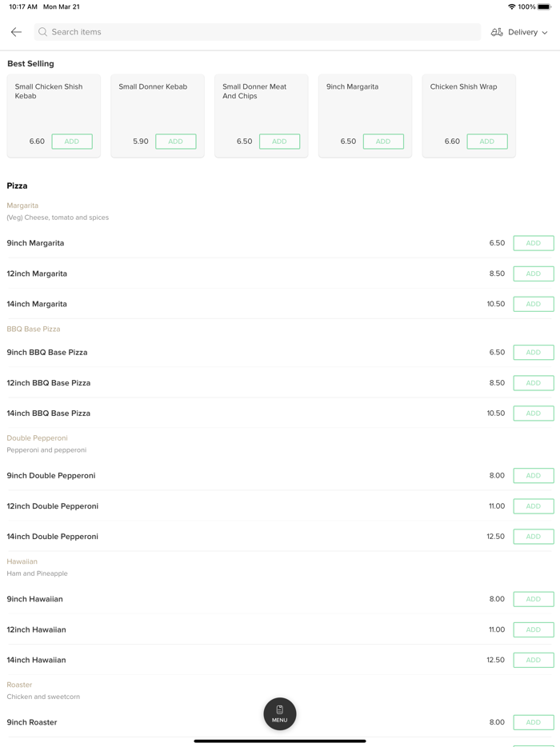Tap the Wi-Fi status icon
Screen dimensions: 560x747
coord(511,6)
